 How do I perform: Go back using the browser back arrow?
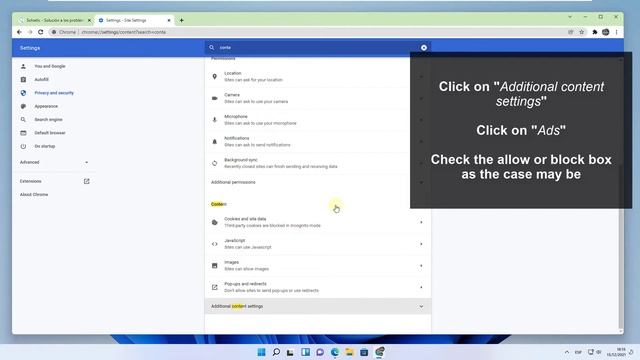tap(19, 32)
